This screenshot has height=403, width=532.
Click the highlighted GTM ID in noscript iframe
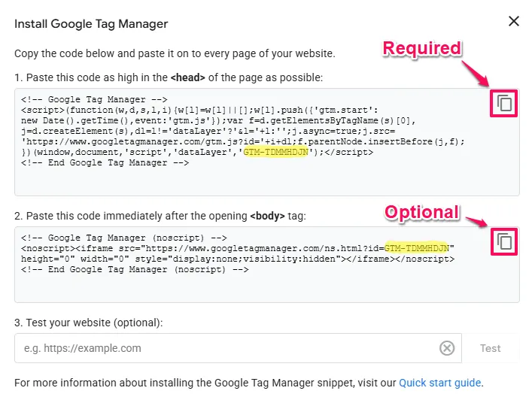coord(416,248)
